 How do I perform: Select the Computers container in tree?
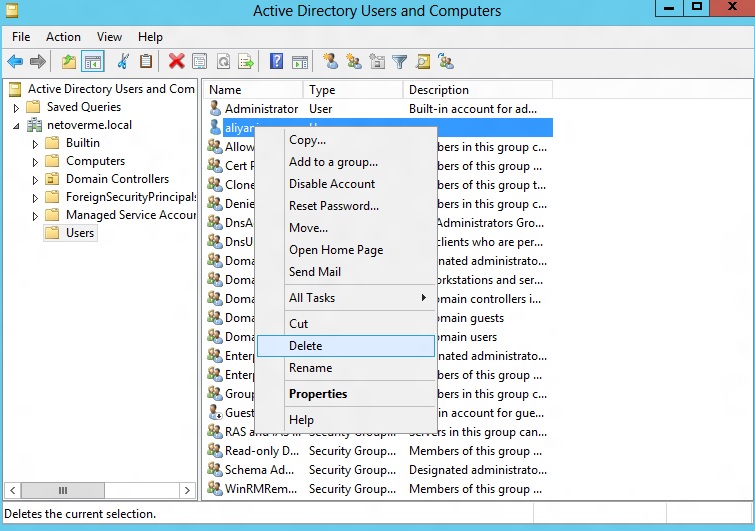pyautogui.click(x=95, y=161)
